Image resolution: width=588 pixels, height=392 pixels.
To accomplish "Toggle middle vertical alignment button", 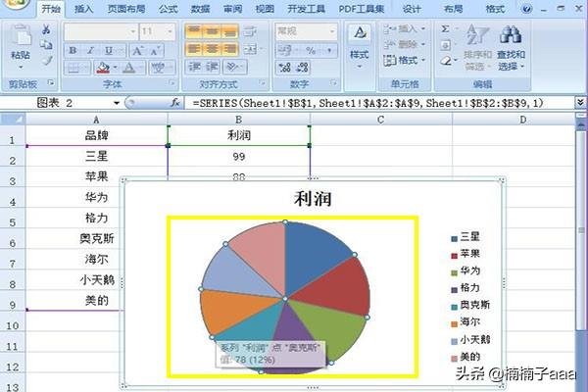I will coord(212,31).
